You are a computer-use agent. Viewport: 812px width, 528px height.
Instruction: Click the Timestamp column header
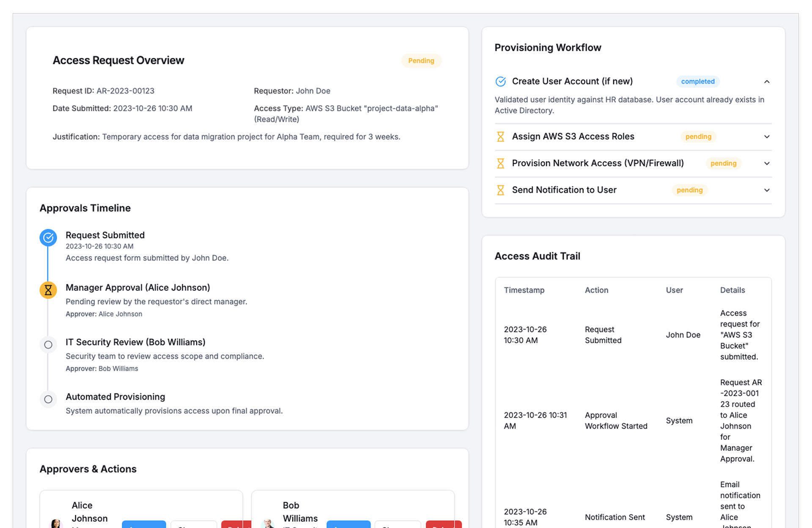[524, 290]
